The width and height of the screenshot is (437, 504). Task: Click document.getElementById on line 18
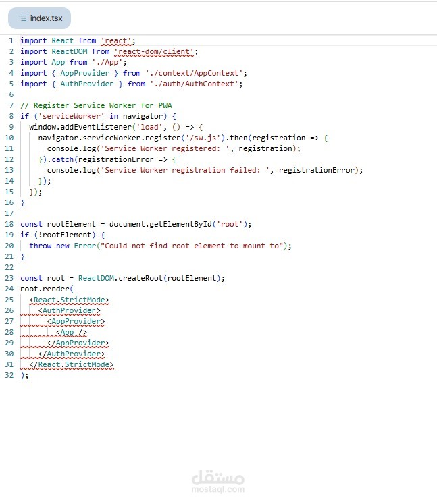point(161,224)
